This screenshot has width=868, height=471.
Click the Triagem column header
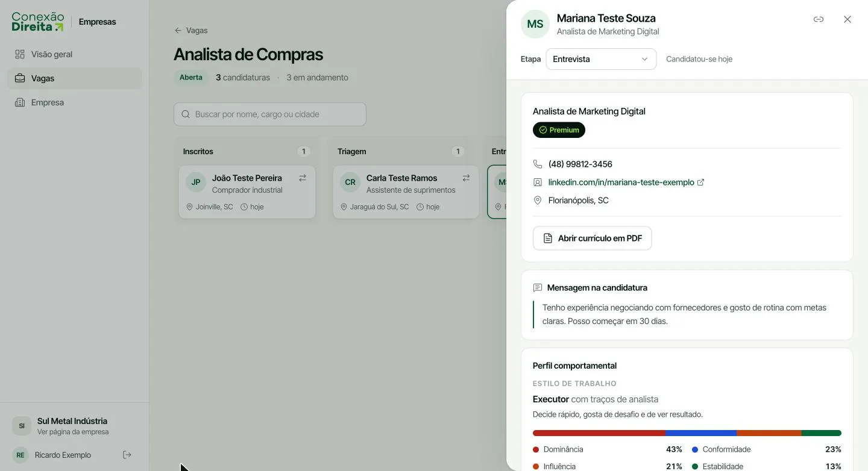tap(352, 152)
